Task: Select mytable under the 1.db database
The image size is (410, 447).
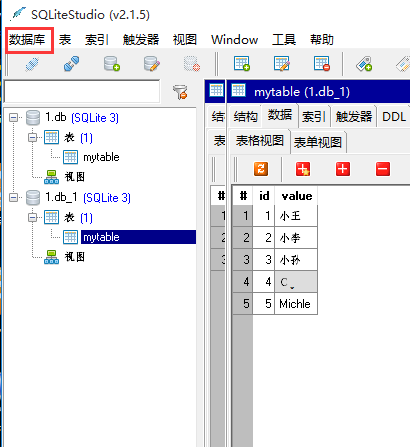Action: coord(101,157)
